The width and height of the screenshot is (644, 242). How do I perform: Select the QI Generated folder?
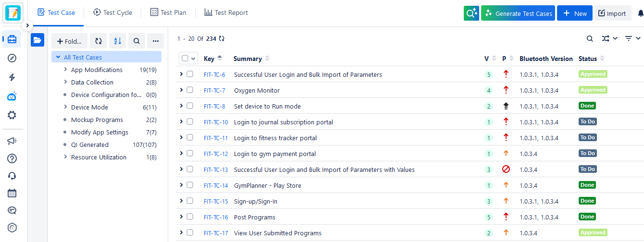pyautogui.click(x=90, y=145)
